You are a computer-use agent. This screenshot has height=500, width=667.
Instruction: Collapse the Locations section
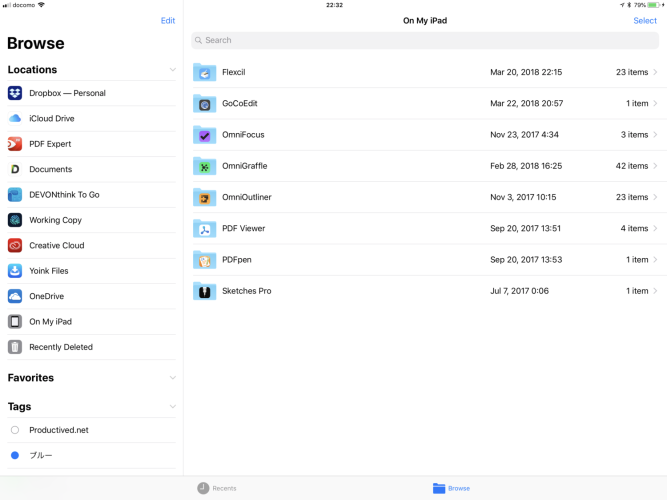pos(172,70)
